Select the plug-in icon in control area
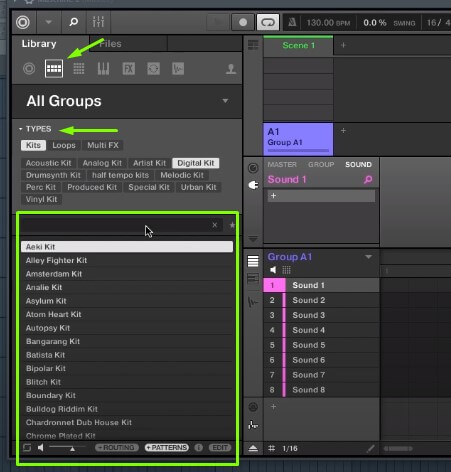The width and height of the screenshot is (451, 472). coord(253,185)
